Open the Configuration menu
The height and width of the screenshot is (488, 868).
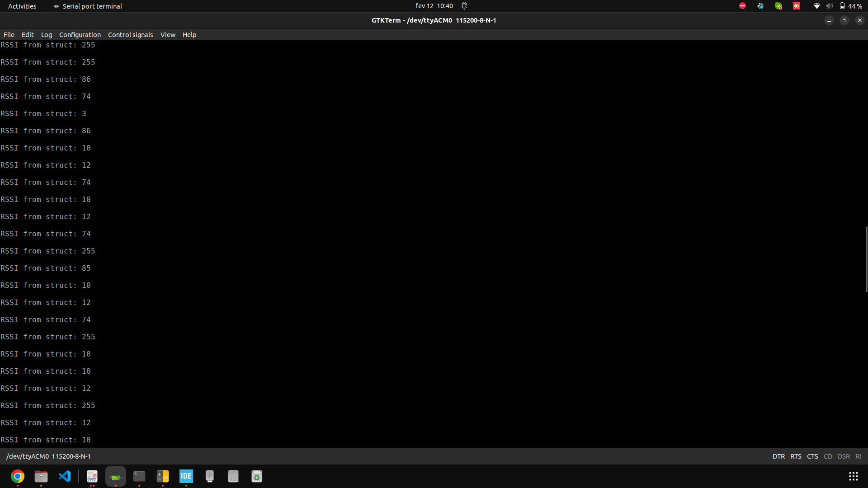[80, 35]
